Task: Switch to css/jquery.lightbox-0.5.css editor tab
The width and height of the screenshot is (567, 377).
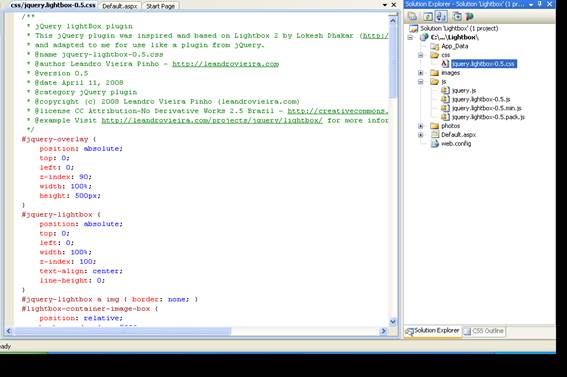Action: click(53, 5)
